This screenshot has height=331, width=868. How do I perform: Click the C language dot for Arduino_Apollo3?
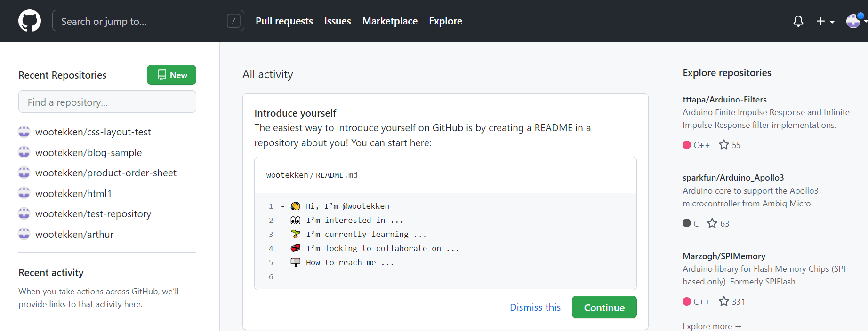(x=687, y=223)
